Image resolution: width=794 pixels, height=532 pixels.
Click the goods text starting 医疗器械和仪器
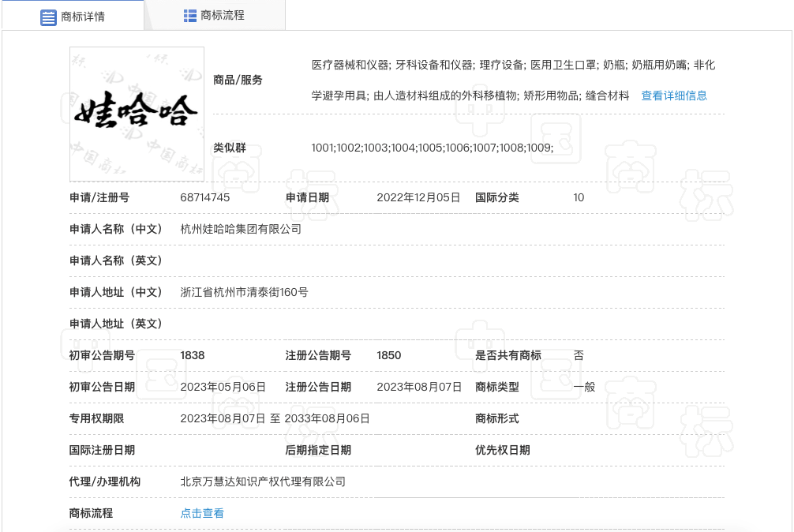[514, 80]
